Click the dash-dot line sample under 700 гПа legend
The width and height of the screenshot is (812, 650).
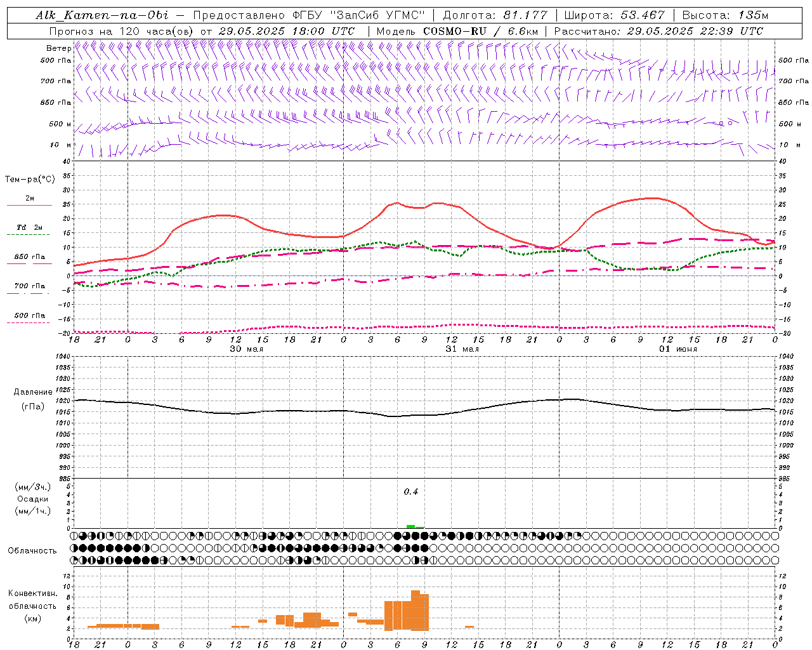(29, 293)
